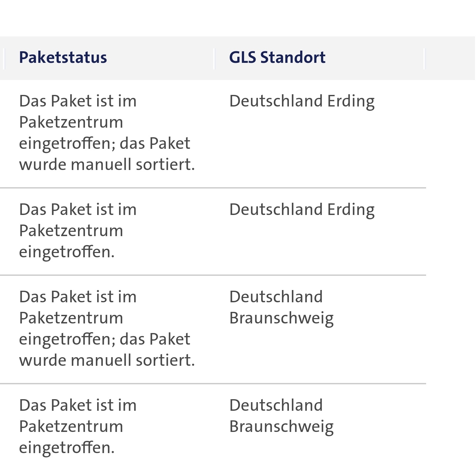This screenshot has width=476, height=464.
Task: Click the third row's manually sorted status text
Action: click(107, 328)
